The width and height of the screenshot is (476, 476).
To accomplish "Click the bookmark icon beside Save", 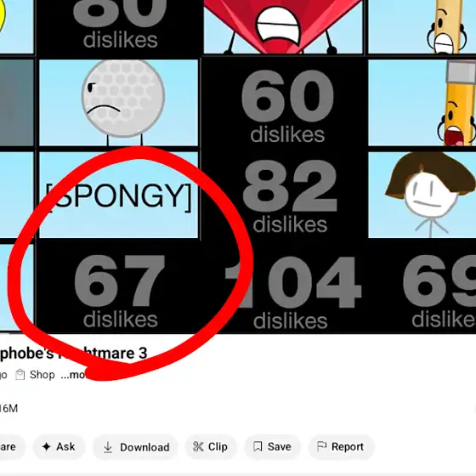I will tap(258, 446).
